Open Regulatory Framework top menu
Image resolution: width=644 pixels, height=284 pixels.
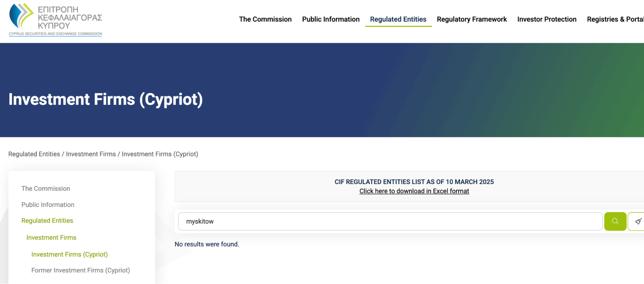click(x=472, y=19)
